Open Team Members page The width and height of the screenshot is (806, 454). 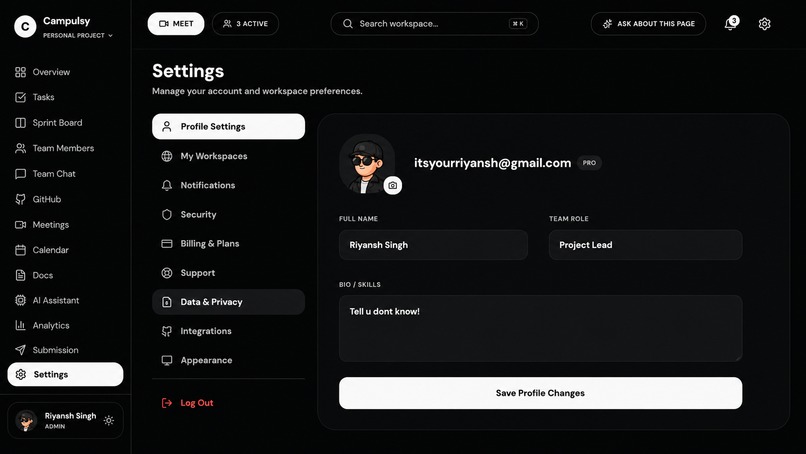(65, 148)
